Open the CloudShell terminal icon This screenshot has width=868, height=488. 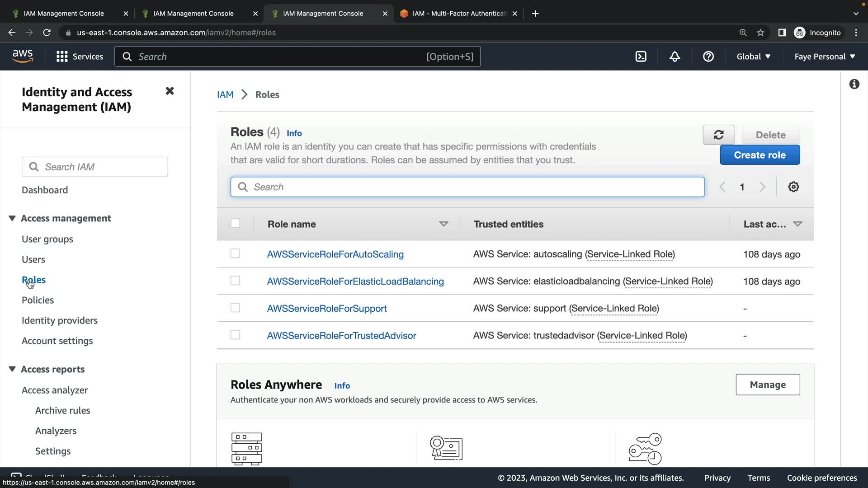(641, 56)
